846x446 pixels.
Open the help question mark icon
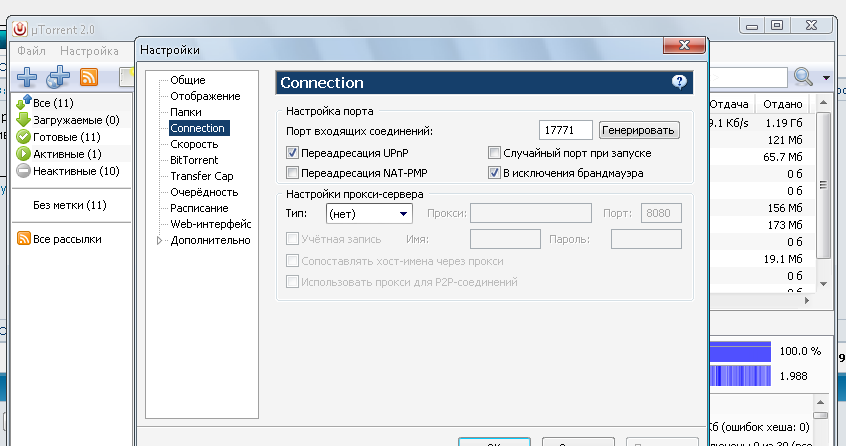tap(680, 82)
